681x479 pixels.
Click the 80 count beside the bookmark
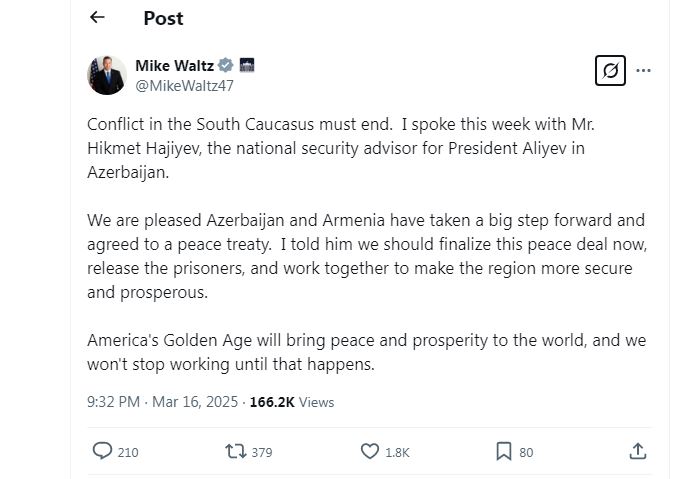click(526, 453)
